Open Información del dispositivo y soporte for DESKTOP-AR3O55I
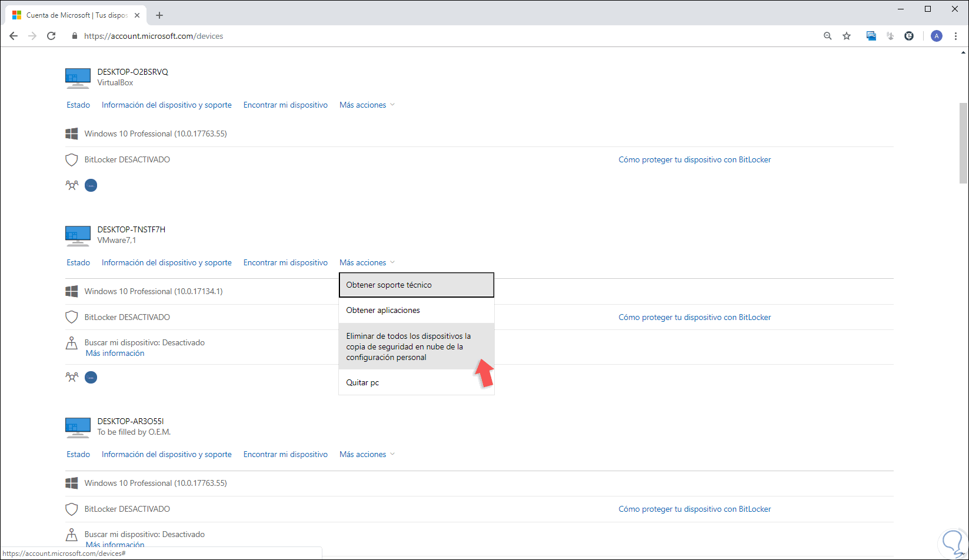Image resolution: width=969 pixels, height=560 pixels. (167, 454)
